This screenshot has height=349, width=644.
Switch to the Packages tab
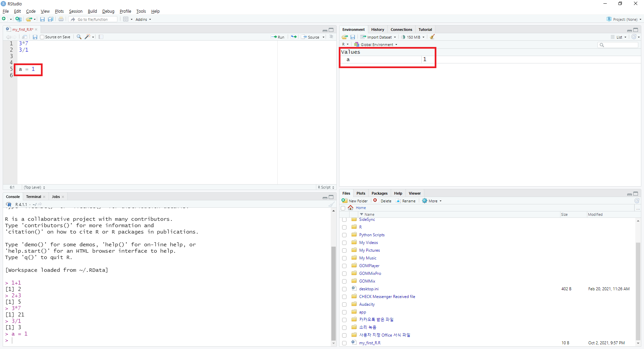point(379,193)
